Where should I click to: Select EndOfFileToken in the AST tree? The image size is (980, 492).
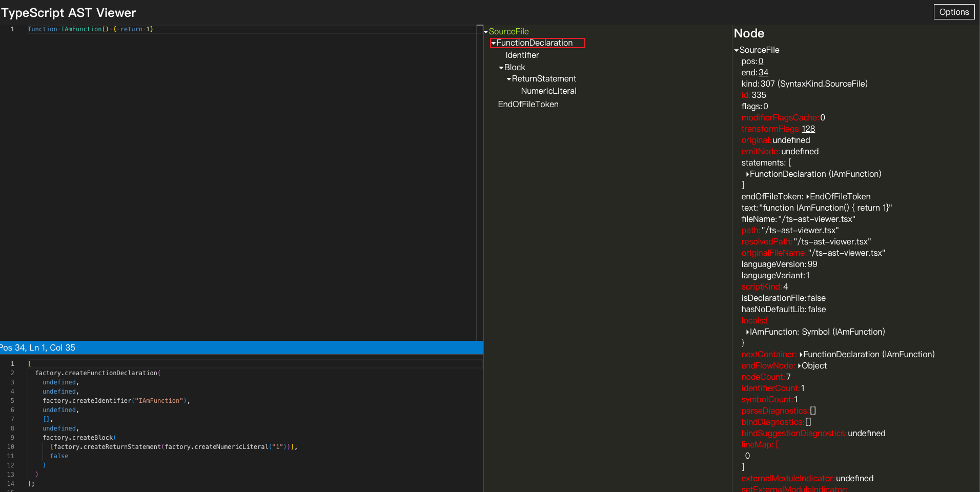528,105
